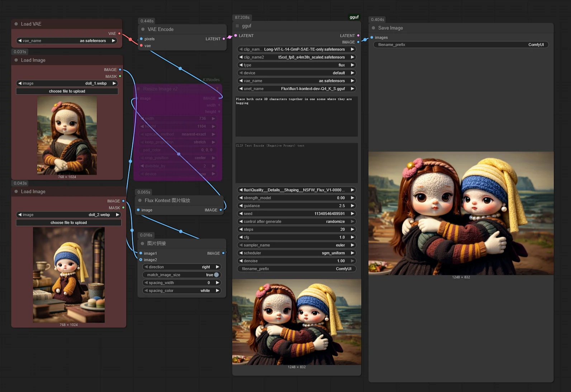Click the gguf node title grip icon
Screen dimensions: 571x392
click(x=237, y=26)
